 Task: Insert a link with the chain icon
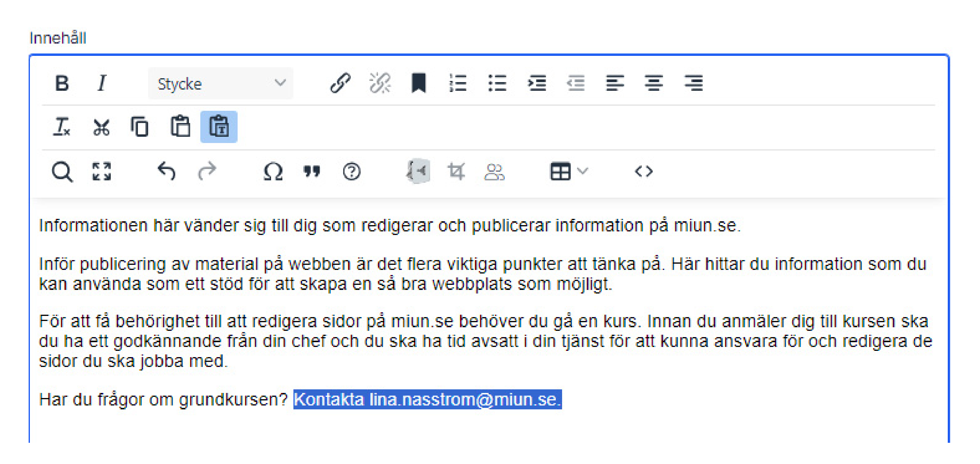tap(340, 83)
